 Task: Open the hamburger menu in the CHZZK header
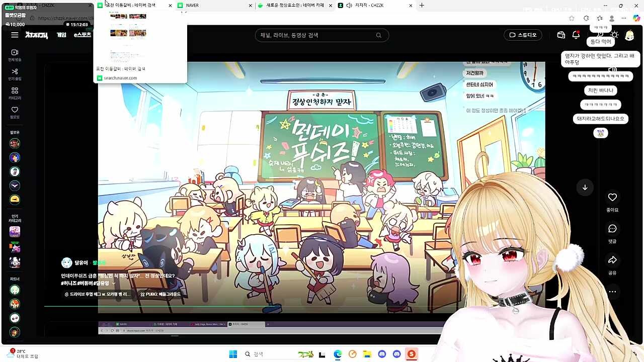pyautogui.click(x=15, y=35)
